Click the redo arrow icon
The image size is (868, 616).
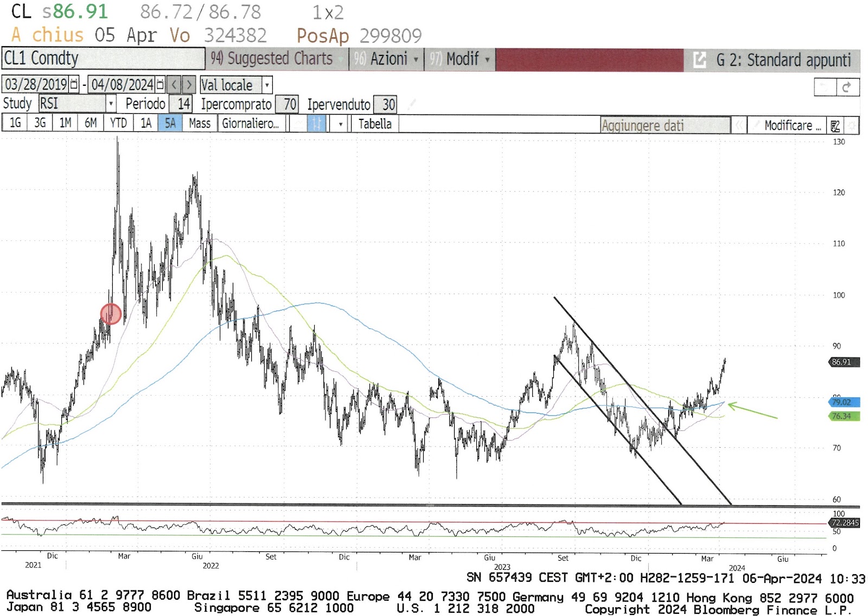847,87
